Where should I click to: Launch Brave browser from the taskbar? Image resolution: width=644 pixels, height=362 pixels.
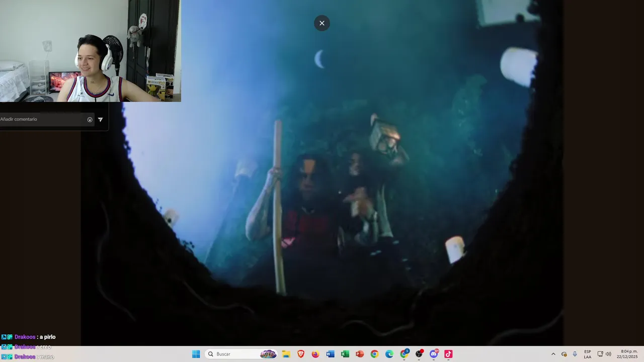[301, 354]
